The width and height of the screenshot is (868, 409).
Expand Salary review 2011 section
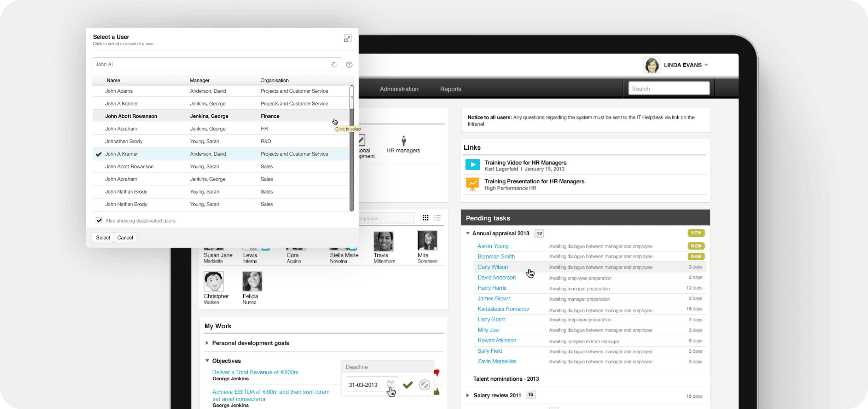468,395
